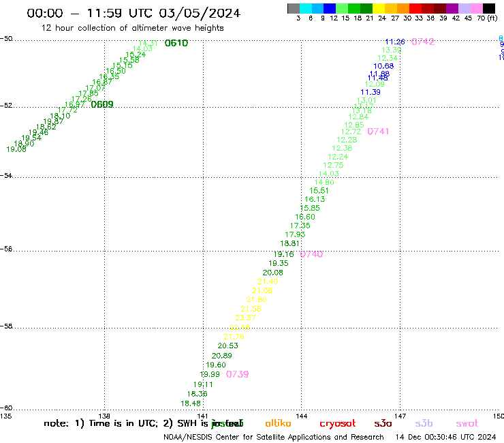Viewport: 504px width, 443px height.
Task: Select the pink 70 ft legend swatch
Action: click(x=476, y=8)
